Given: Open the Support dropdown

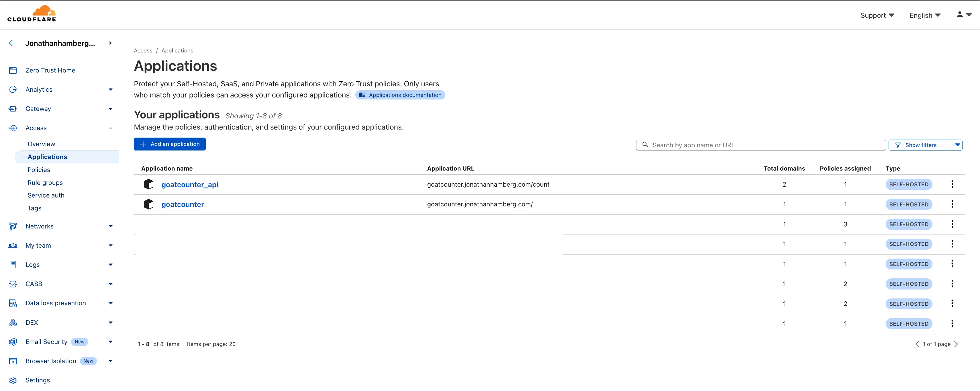Looking at the screenshot, I should coord(877,15).
